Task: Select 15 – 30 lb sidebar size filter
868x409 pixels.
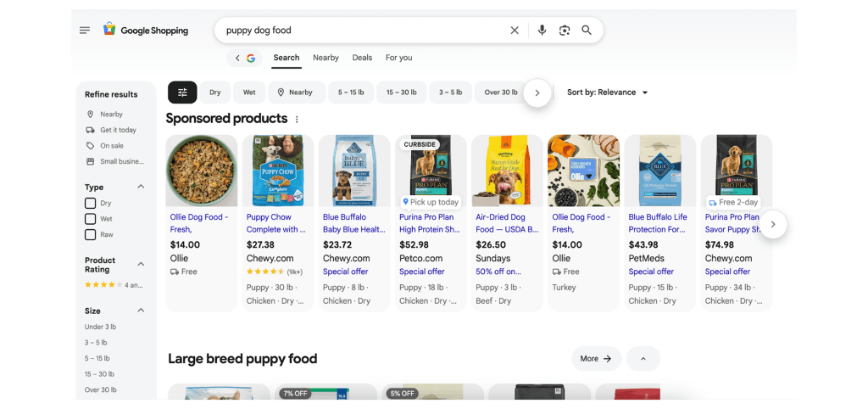Action: click(x=99, y=374)
